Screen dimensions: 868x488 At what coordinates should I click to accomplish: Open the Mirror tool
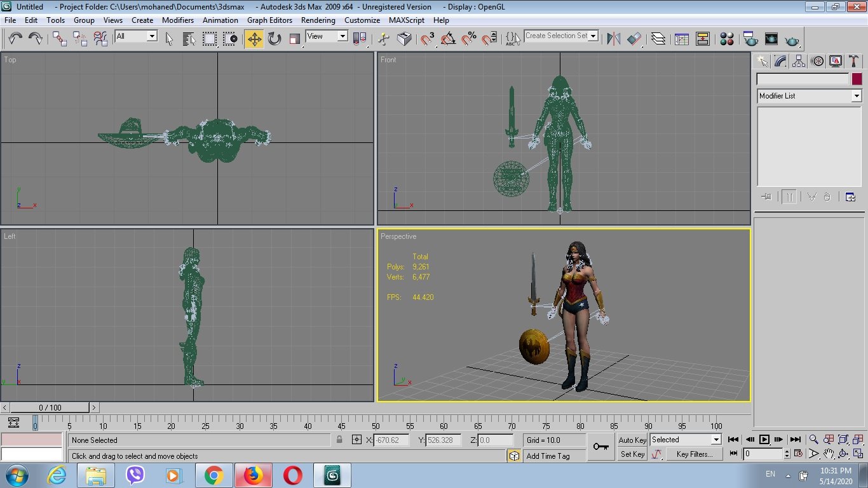[613, 39]
